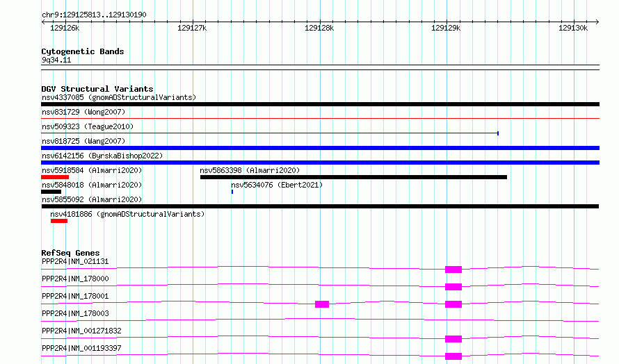
Task: Select the RefSeq Genes track title
Action: click(x=70, y=253)
